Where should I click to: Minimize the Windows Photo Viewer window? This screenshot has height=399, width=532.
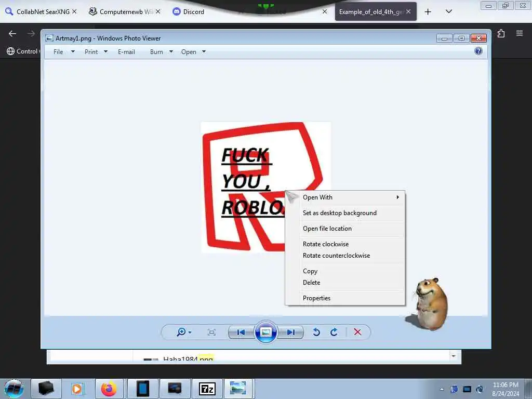(444, 38)
